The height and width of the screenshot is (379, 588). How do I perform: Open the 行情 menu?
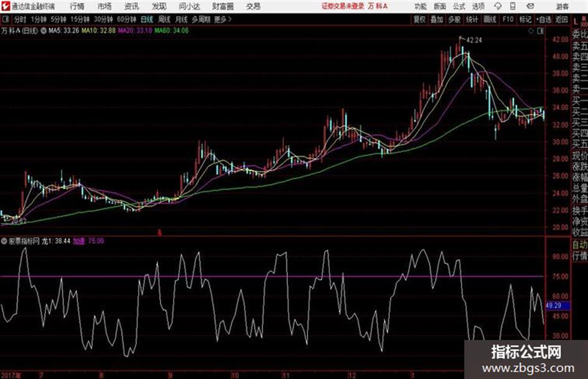click(x=77, y=6)
